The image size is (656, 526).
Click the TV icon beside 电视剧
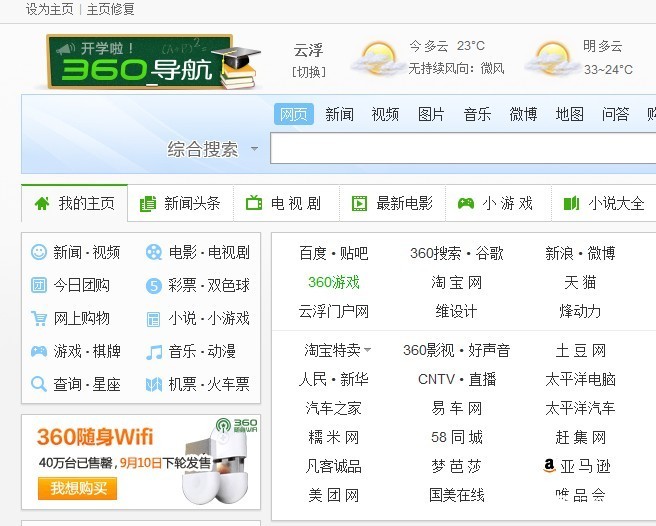254,203
